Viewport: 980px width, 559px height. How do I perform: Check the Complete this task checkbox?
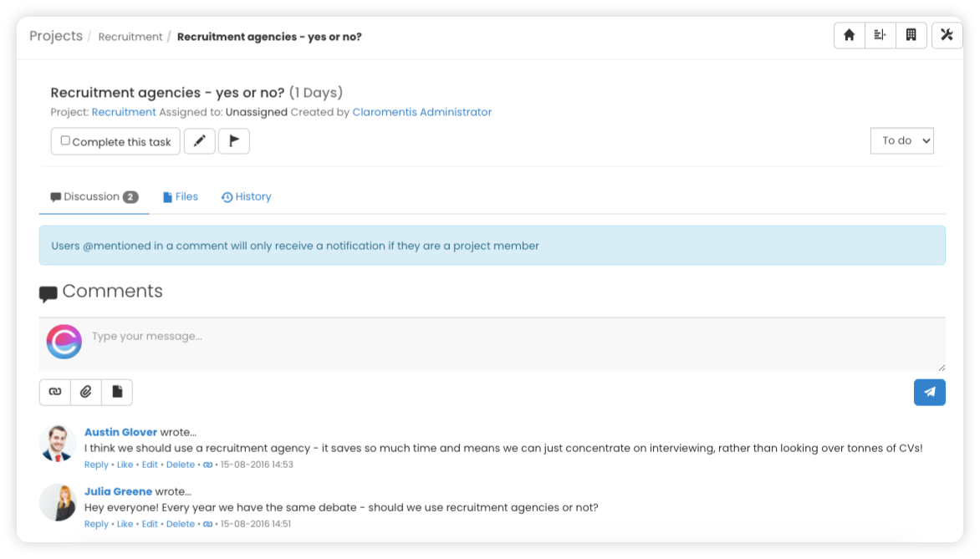click(64, 140)
